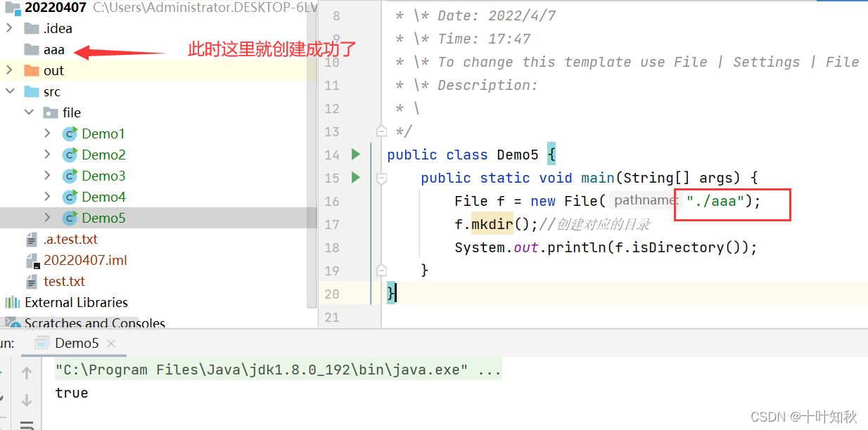Click the Demo3 class icon
This screenshot has height=430, width=868.
pos(70,176)
